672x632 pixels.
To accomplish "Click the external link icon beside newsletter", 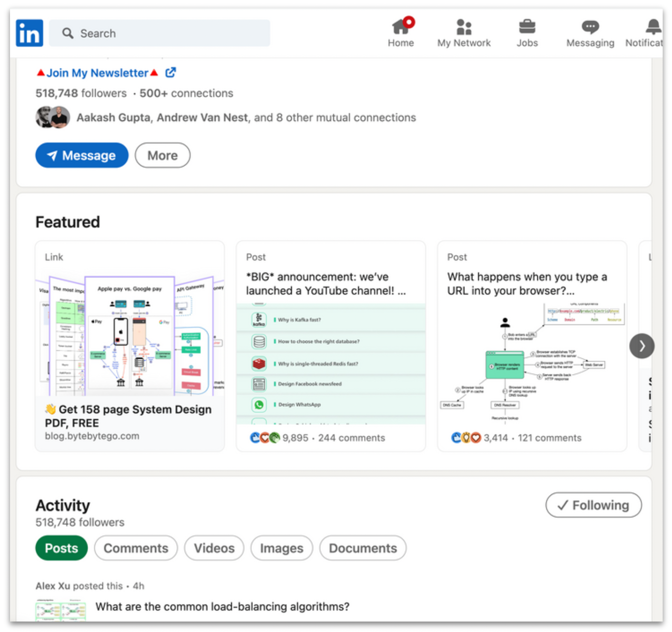I will pyautogui.click(x=170, y=72).
